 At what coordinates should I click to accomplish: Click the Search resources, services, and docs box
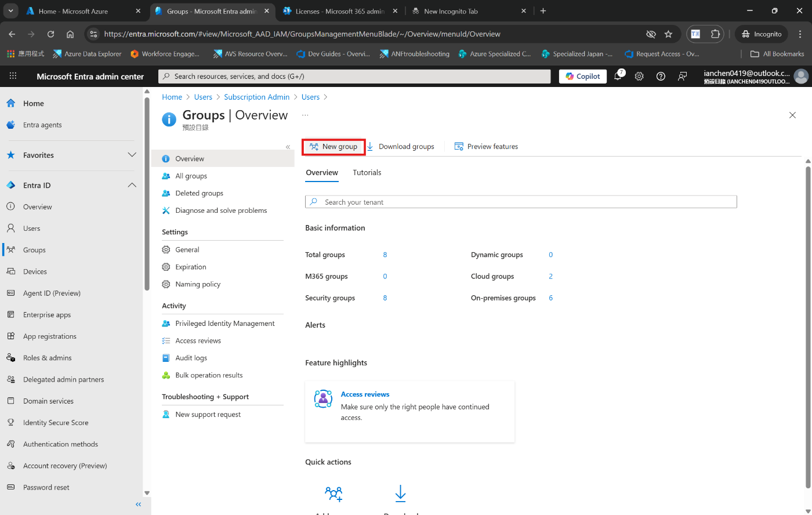click(x=354, y=76)
